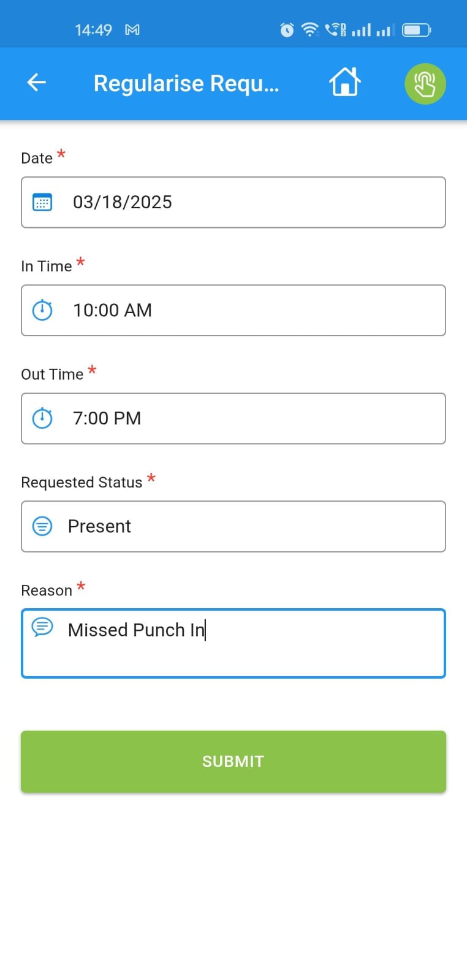The image size is (467, 980).
Task: Tap the back arrow icon
Action: 37,83
